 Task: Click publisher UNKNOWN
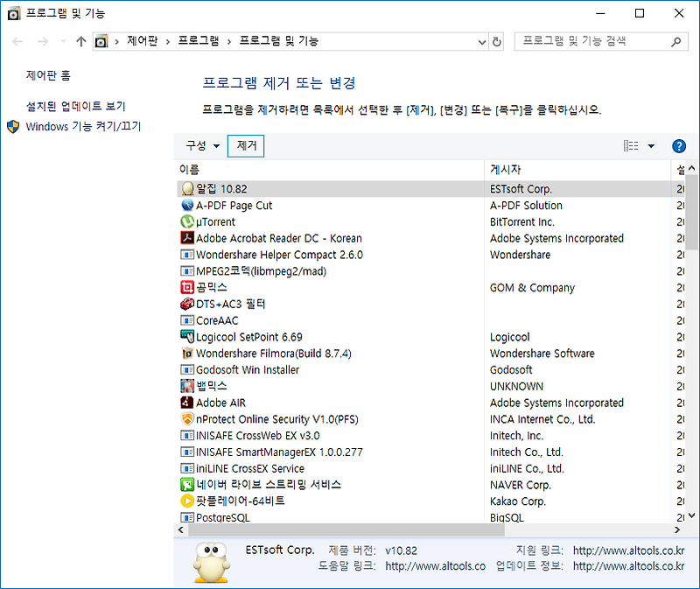[x=516, y=386]
